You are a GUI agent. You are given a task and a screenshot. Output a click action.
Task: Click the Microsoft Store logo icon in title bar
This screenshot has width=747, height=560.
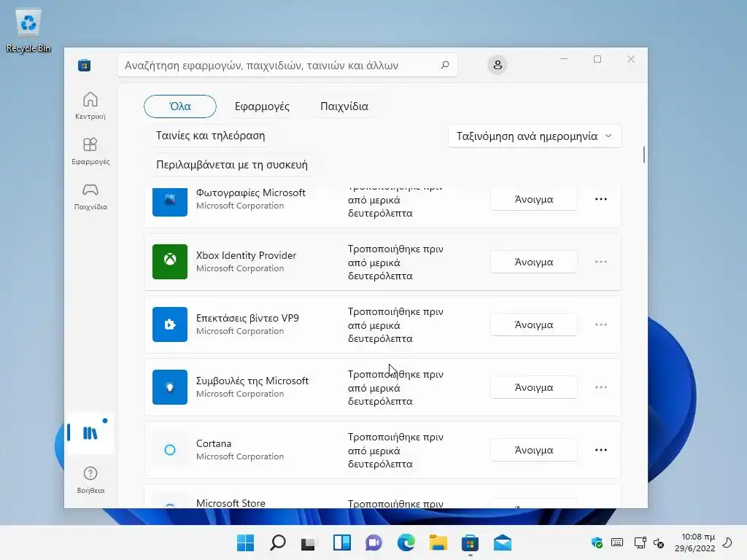(85, 65)
